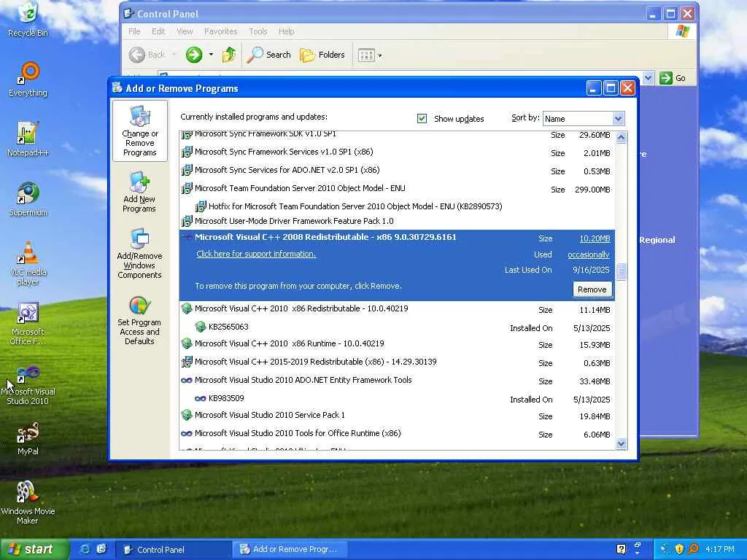Select Microsoft Visual C++ 2010 x86 Redistributable
The width and height of the screenshot is (747, 560).
[398, 309]
